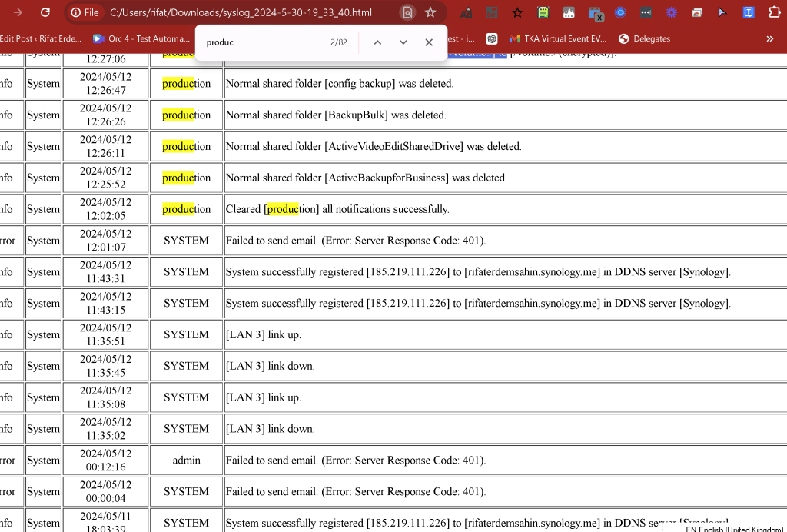Screen dimensions: 787x532
Task: Click the Failed to send email entry at 12:01:07
Action: pos(356,241)
